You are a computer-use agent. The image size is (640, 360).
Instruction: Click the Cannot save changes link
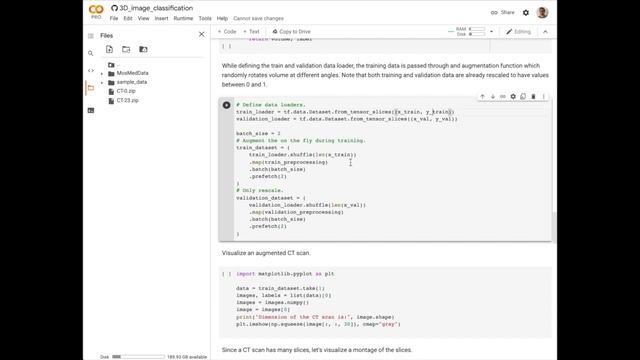258,18
